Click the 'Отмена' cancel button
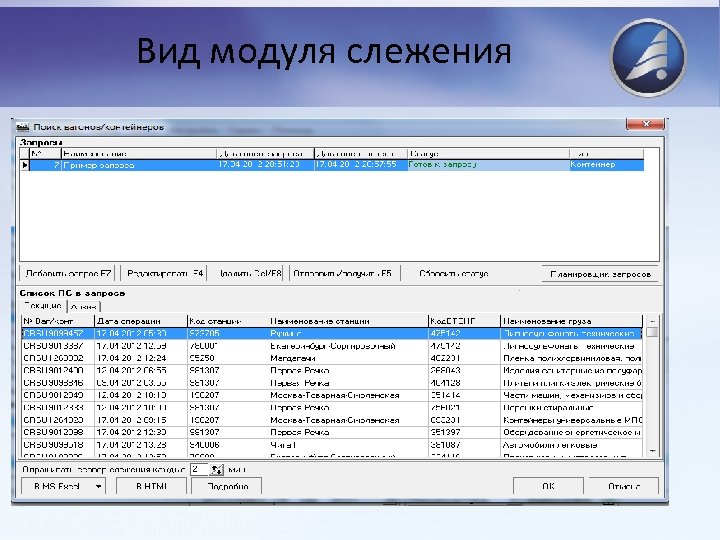 pos(624,486)
